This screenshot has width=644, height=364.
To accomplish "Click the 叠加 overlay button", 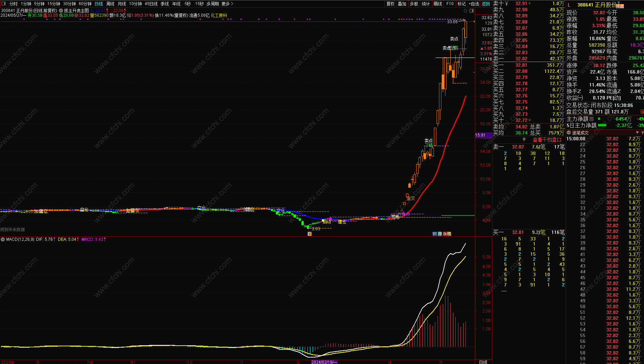I will tap(402, 4).
